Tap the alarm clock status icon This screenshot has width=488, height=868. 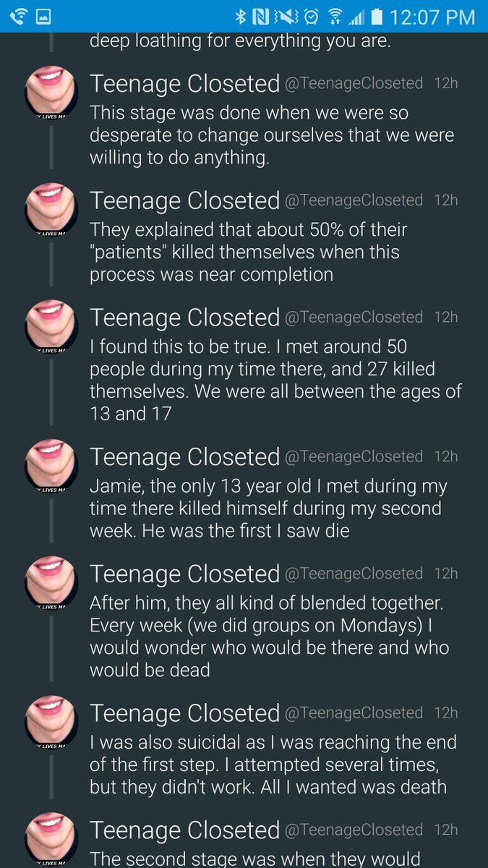point(310,15)
